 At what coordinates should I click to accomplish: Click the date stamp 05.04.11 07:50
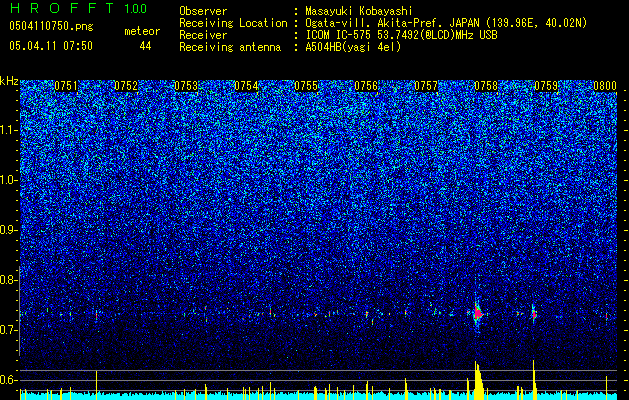pyautogui.click(x=51, y=46)
